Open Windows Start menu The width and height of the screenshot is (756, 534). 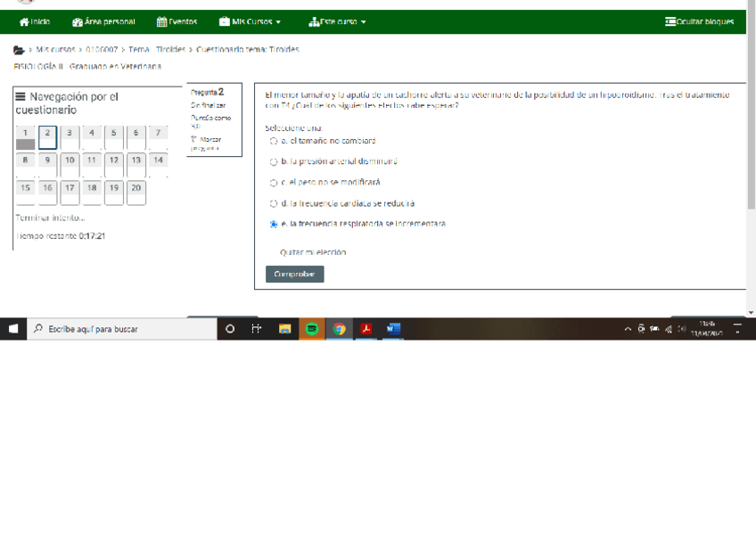[13, 329]
